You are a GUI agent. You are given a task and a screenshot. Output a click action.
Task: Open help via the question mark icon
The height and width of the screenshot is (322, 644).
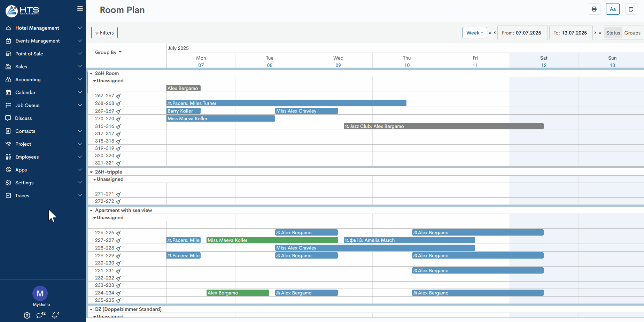pos(27,315)
